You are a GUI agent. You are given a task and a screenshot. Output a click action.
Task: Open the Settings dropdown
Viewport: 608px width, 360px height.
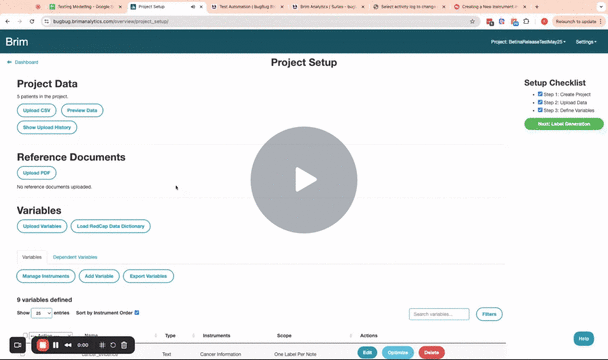tap(586, 42)
